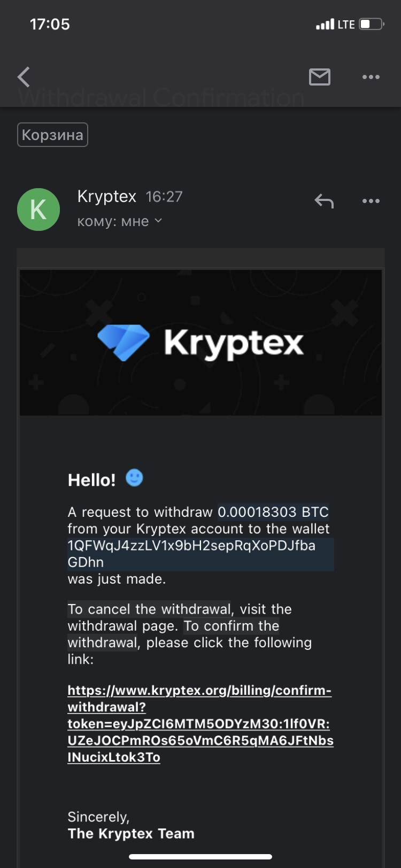
Task: Tap the reply arrow icon
Action: point(324,201)
